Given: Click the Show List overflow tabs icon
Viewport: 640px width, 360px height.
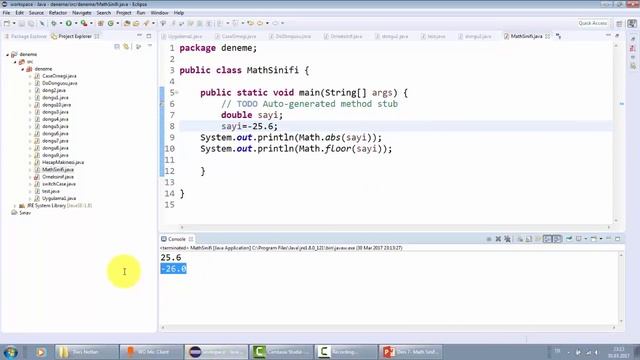Looking at the screenshot, I should click(x=558, y=36).
